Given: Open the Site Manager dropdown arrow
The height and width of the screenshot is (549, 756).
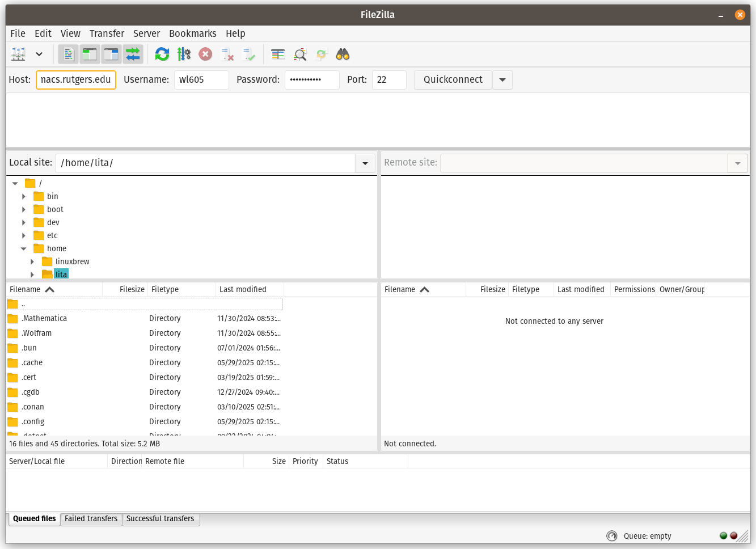Looking at the screenshot, I should coord(39,54).
